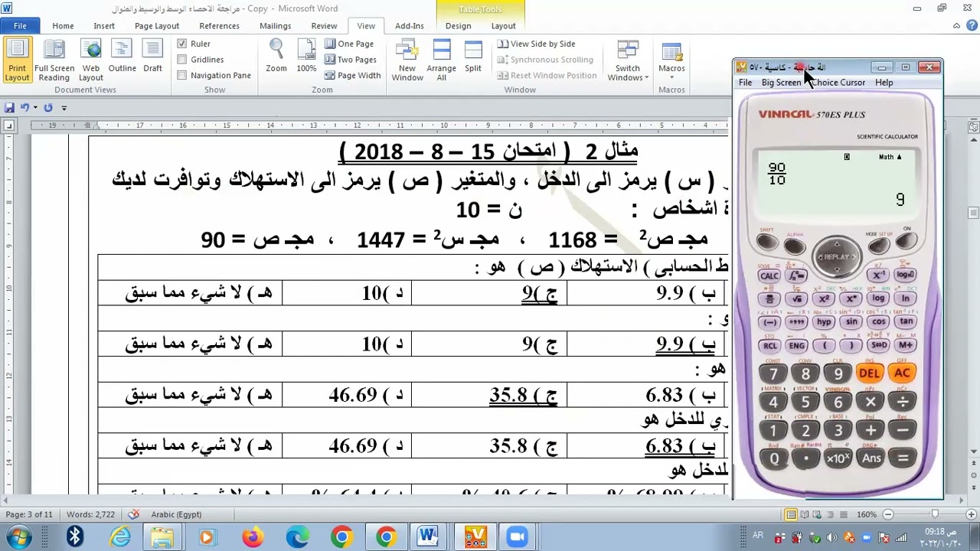This screenshot has width=980, height=551.
Task: Click the calculator log key
Action: click(x=878, y=298)
